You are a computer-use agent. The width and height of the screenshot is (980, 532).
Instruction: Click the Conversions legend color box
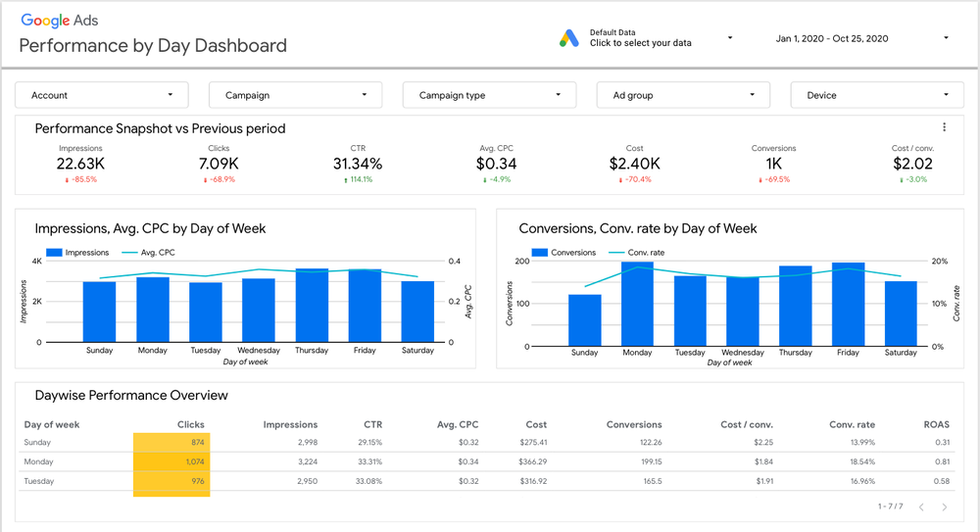[x=539, y=253]
